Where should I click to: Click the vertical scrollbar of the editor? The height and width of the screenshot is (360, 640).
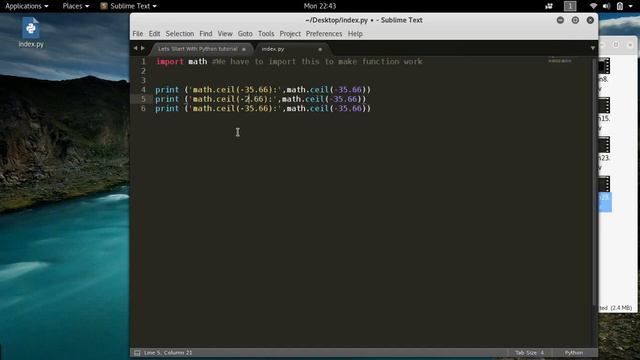[595, 182]
